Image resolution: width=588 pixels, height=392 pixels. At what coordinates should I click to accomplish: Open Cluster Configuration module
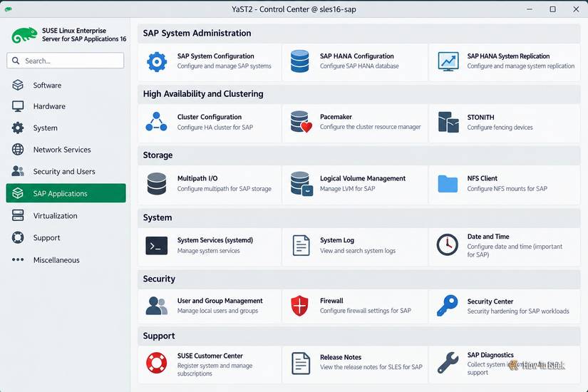pos(210,123)
